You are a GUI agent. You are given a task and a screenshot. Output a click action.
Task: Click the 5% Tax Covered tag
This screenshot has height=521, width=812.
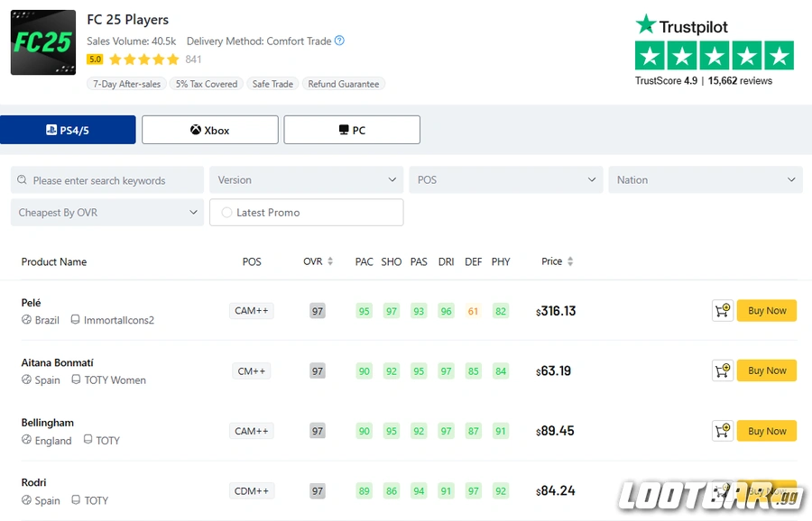point(206,84)
